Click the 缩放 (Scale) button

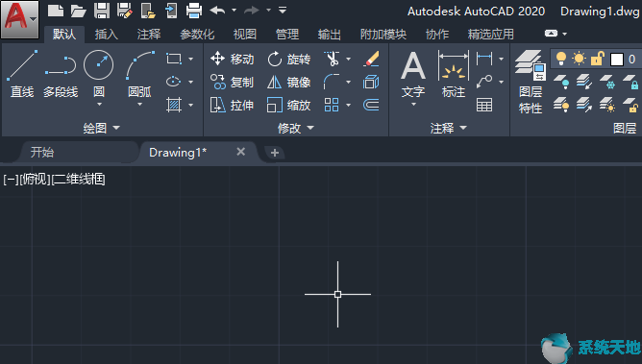(x=289, y=105)
